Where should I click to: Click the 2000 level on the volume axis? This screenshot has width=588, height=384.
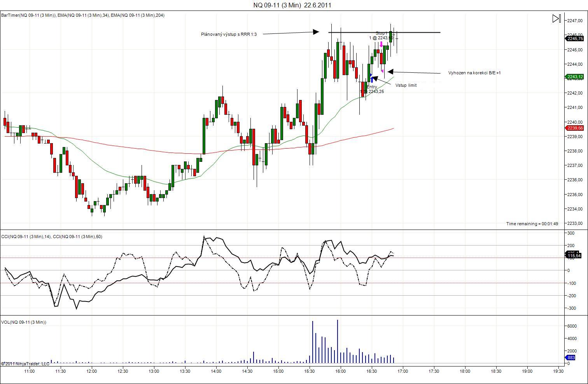(572, 351)
